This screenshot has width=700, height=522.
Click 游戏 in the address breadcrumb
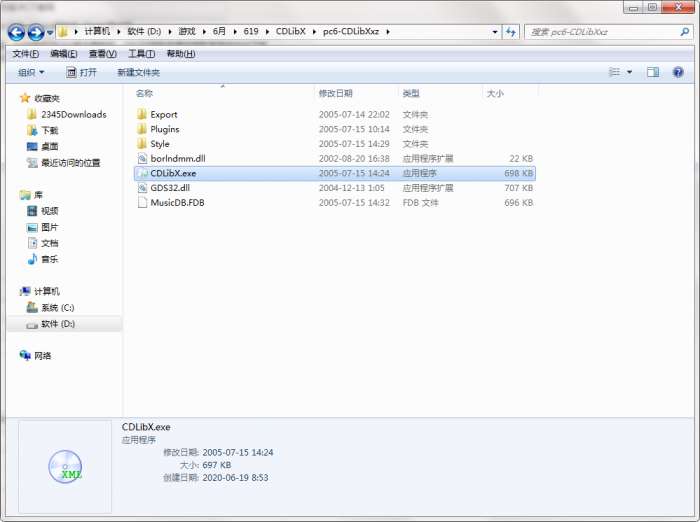(187, 31)
